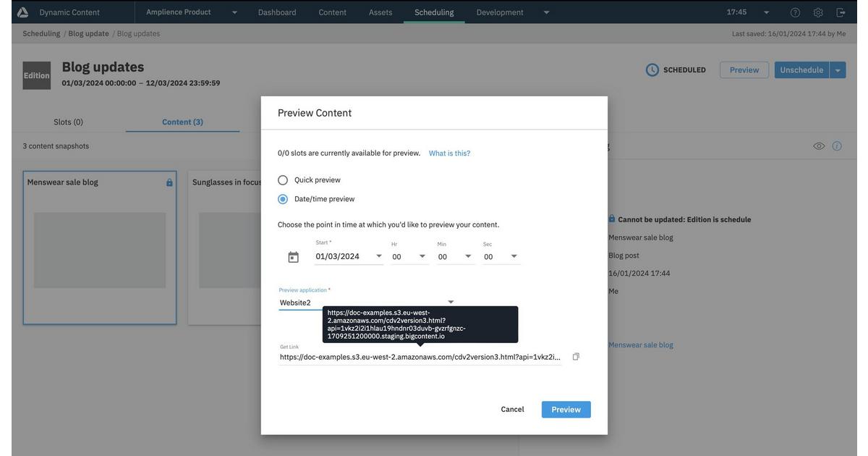Click lock icon beside Cannot be updated
Screen dimensions: 868x456
pyautogui.click(x=612, y=219)
